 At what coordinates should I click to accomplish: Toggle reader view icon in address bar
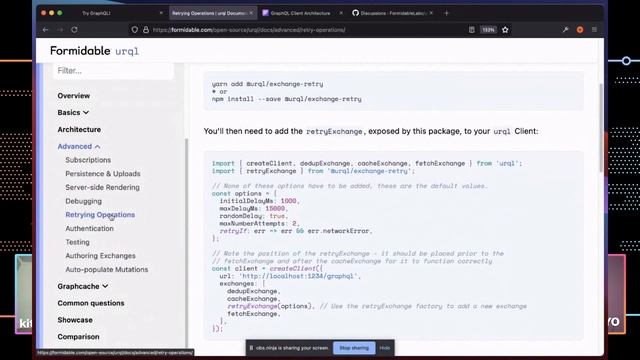(471, 30)
